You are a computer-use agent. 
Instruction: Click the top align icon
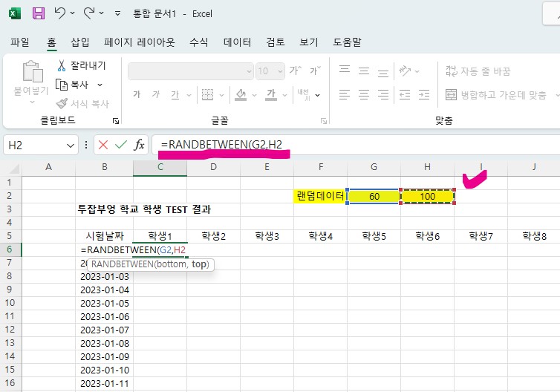coord(345,69)
